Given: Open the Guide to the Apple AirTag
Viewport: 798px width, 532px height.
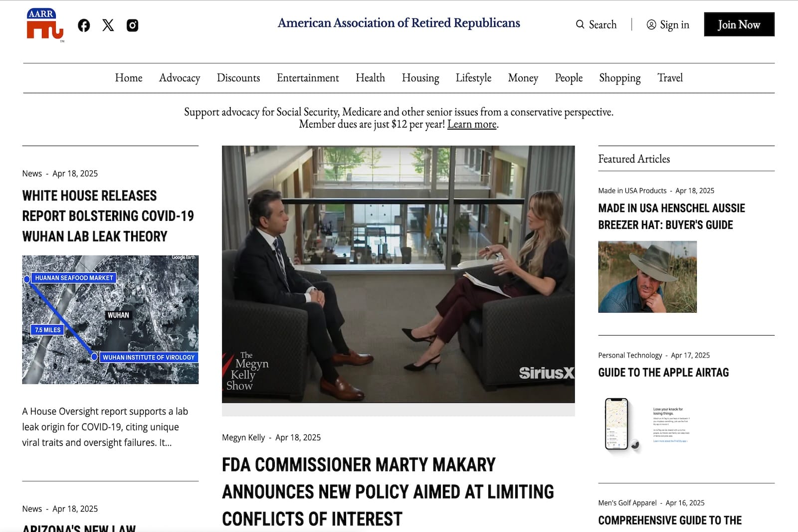Looking at the screenshot, I should [664, 372].
